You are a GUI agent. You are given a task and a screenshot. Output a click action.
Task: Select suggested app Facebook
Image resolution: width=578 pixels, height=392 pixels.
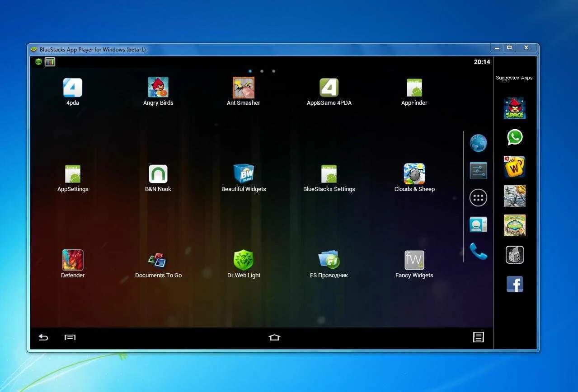[515, 284]
